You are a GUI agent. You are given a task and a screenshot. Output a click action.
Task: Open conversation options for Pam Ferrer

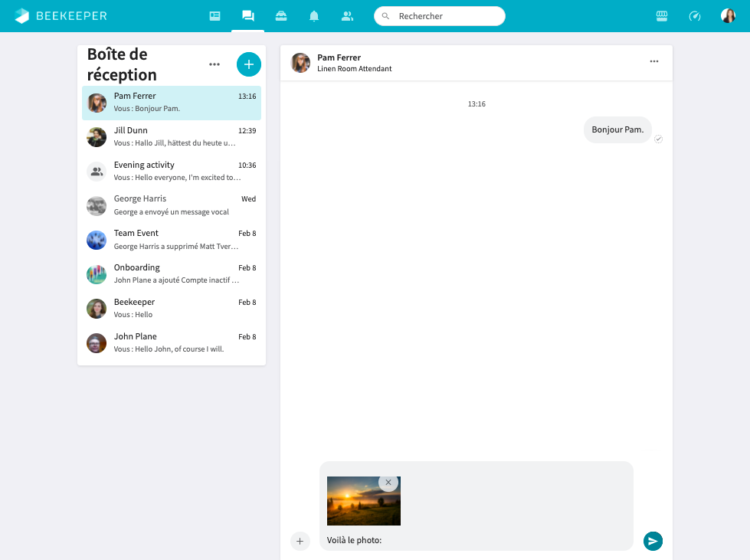(x=654, y=61)
